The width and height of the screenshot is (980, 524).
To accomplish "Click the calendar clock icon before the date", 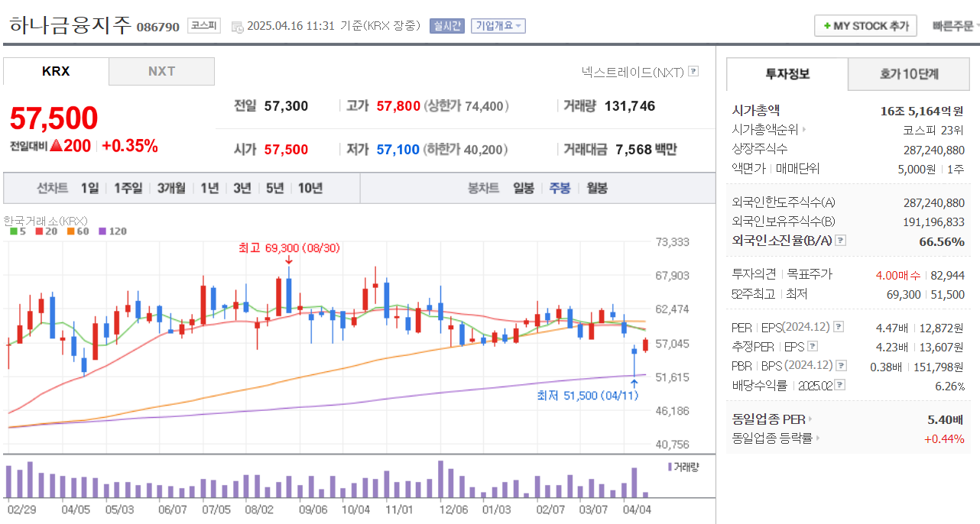I will [237, 26].
